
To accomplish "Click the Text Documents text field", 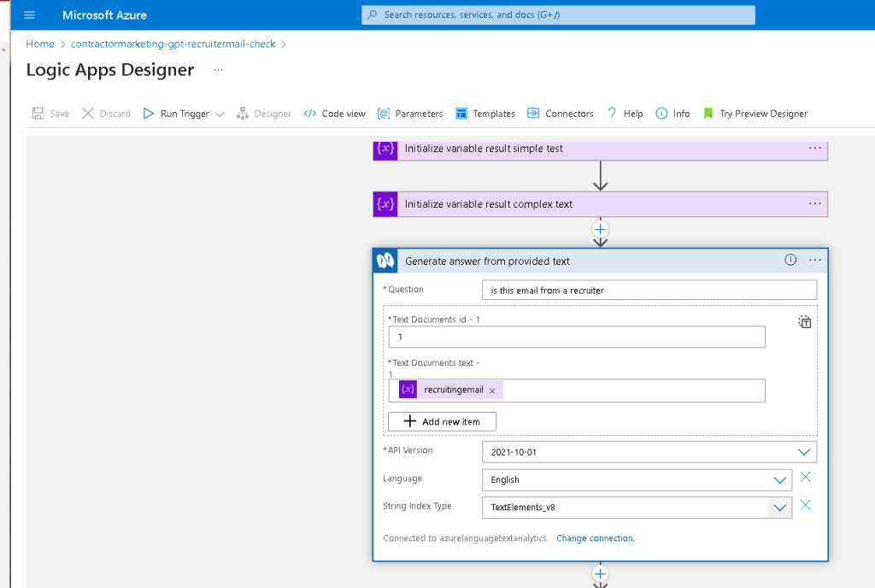I will coord(577,391).
